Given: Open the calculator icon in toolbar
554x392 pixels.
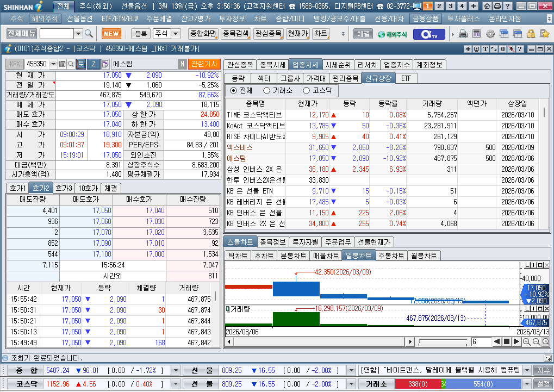Looking at the screenshot, I should click(477, 34).
